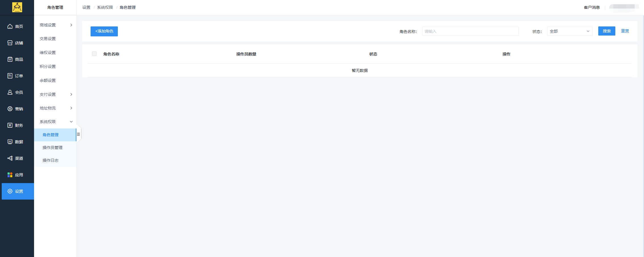The height and width of the screenshot is (257, 644).
Task: Collapse the submenu with sidebar handle icon
Action: pos(78,134)
